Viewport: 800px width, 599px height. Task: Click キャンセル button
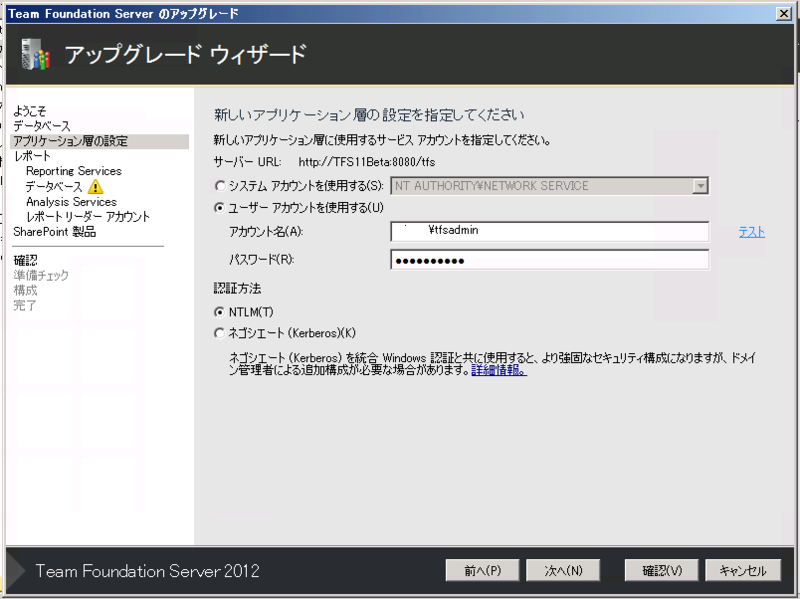[743, 570]
